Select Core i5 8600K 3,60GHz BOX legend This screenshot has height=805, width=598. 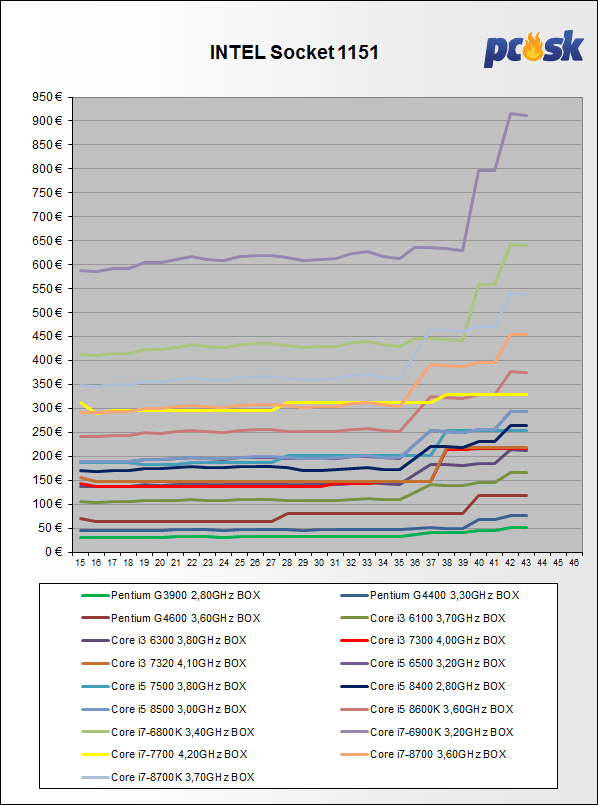tap(427, 709)
